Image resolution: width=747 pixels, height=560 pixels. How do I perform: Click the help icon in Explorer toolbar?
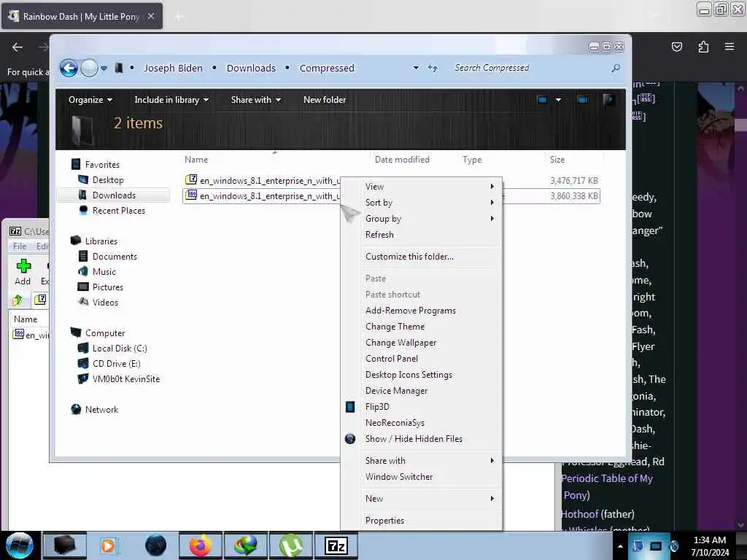point(608,100)
